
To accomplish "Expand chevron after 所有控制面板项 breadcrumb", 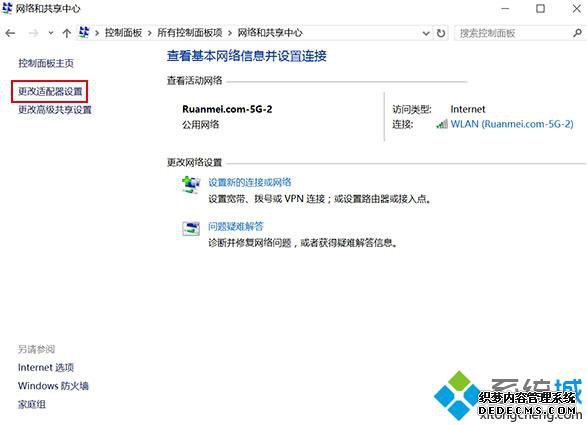I will (x=230, y=33).
